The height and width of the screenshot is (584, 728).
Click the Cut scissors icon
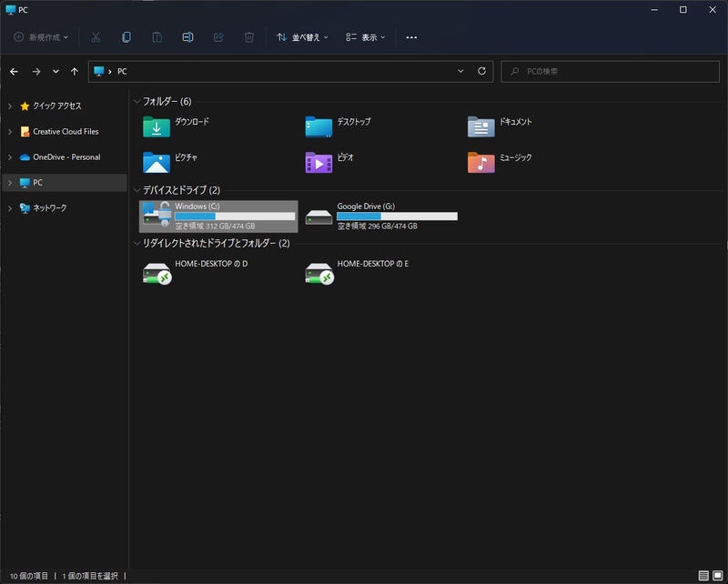tap(96, 37)
